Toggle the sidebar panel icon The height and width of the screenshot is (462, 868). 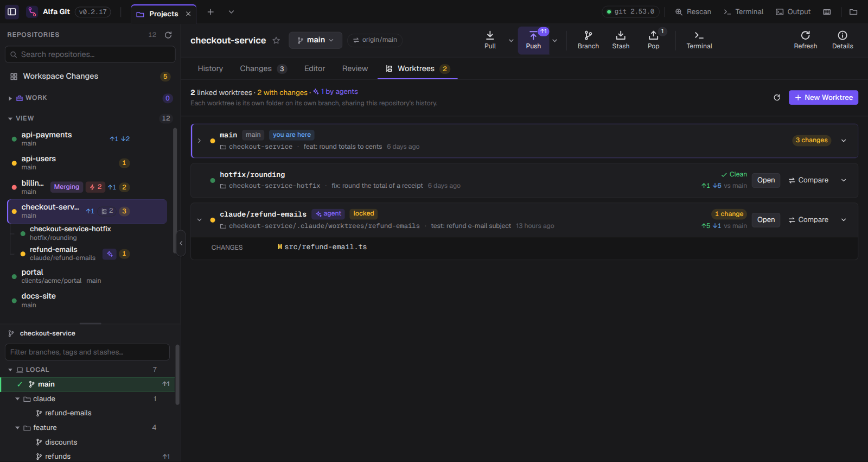[x=12, y=11]
